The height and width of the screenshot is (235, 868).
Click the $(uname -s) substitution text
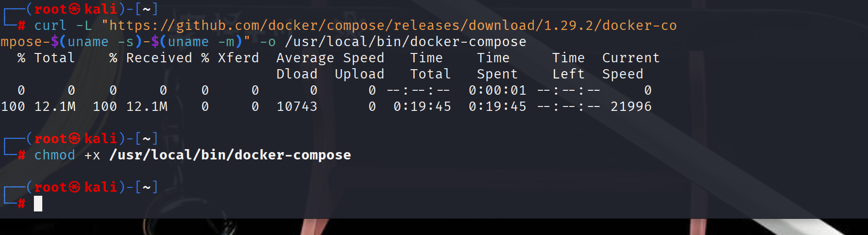click(96, 42)
